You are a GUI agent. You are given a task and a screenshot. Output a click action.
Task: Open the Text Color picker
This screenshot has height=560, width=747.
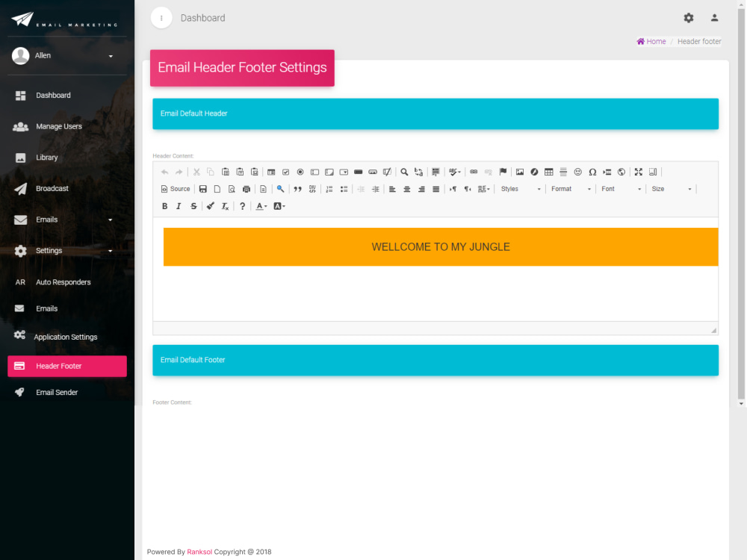pyautogui.click(x=261, y=206)
